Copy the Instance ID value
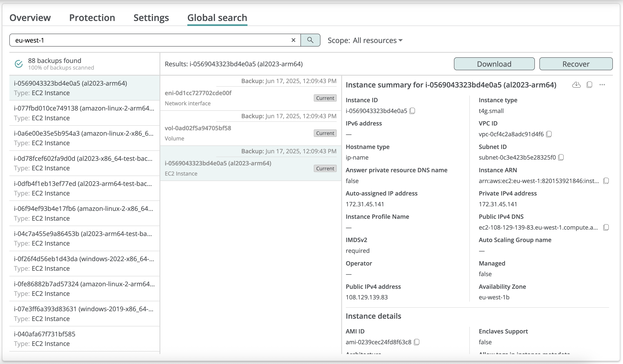This screenshot has height=364, width=623. click(412, 111)
